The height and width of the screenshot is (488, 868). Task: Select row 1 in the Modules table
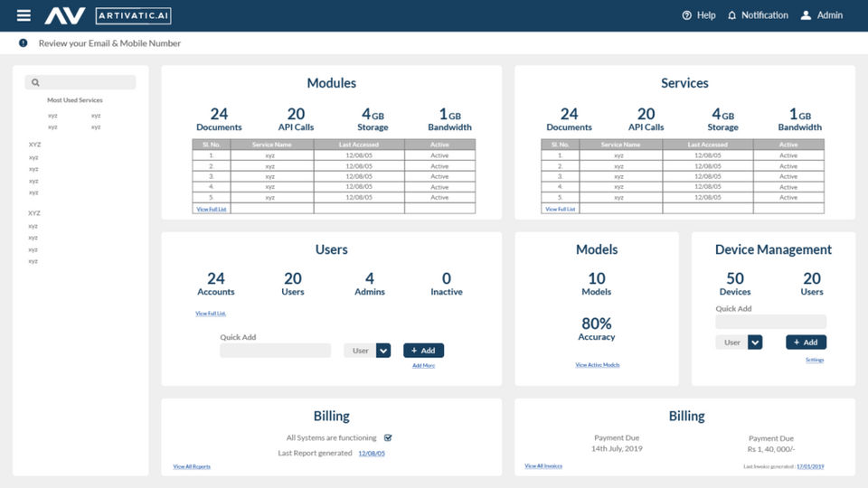coord(334,155)
